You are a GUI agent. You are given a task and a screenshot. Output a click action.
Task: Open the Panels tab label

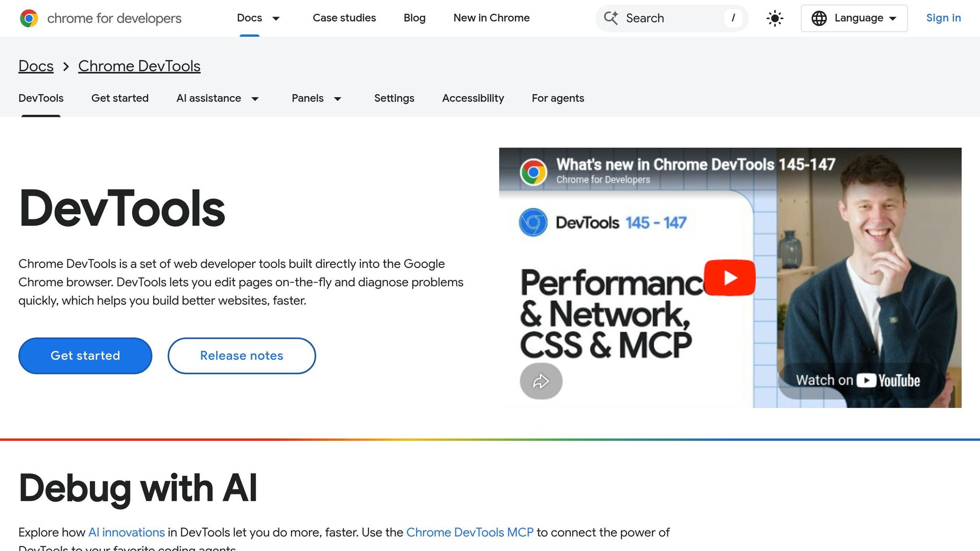308,98
